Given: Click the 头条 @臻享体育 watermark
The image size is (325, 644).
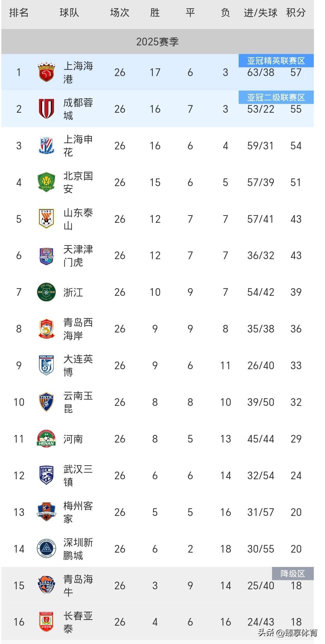Looking at the screenshot, I should tap(288, 632).
